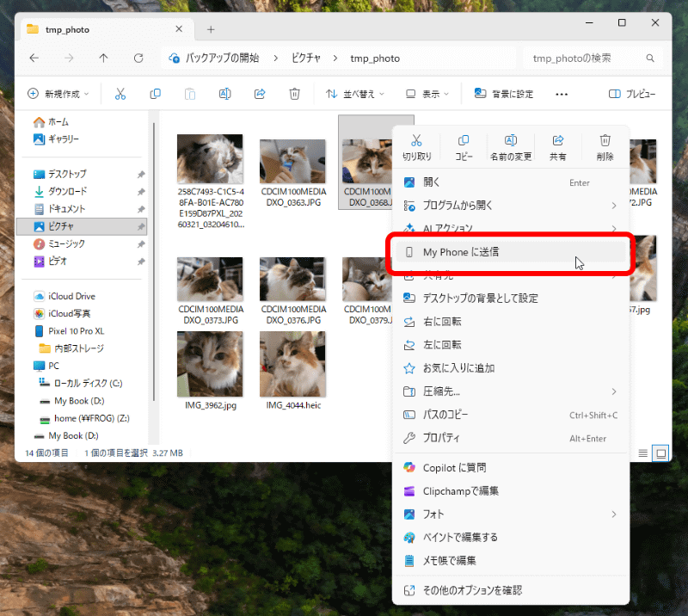
Task: Expand the 圧縮先 submenu
Action: [x=614, y=391]
